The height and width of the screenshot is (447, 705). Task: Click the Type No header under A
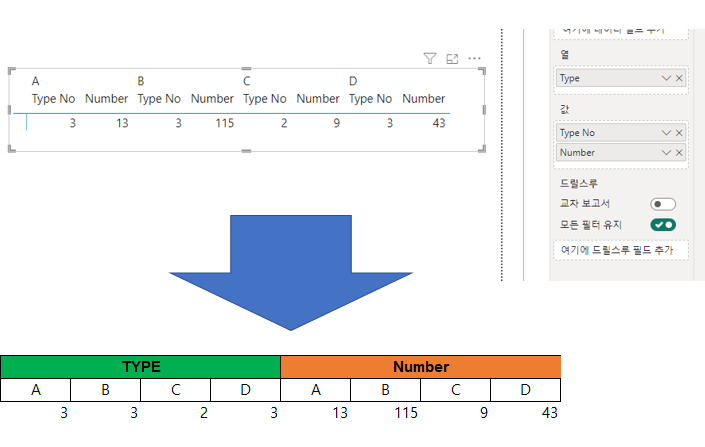click(x=53, y=99)
